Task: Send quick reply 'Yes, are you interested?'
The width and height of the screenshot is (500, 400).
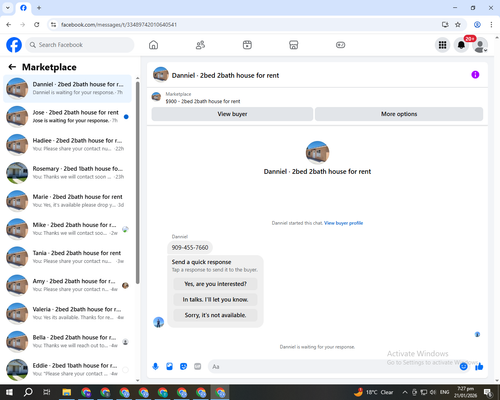Action: (215, 284)
